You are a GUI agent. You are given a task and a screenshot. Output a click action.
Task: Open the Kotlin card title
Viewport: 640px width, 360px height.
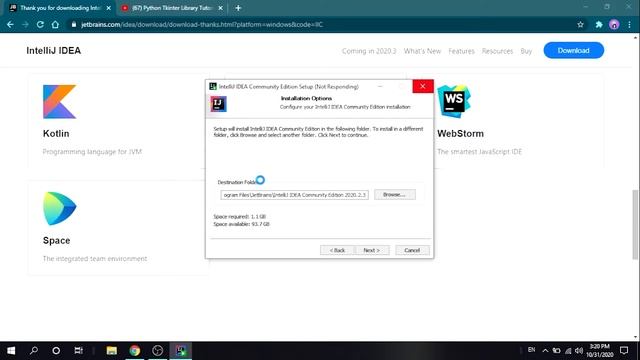click(x=56, y=133)
